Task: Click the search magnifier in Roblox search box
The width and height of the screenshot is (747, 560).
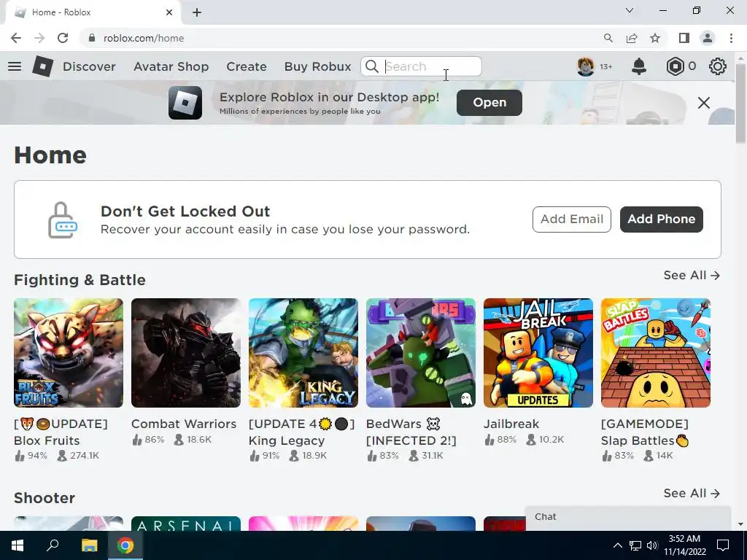Action: (x=372, y=66)
